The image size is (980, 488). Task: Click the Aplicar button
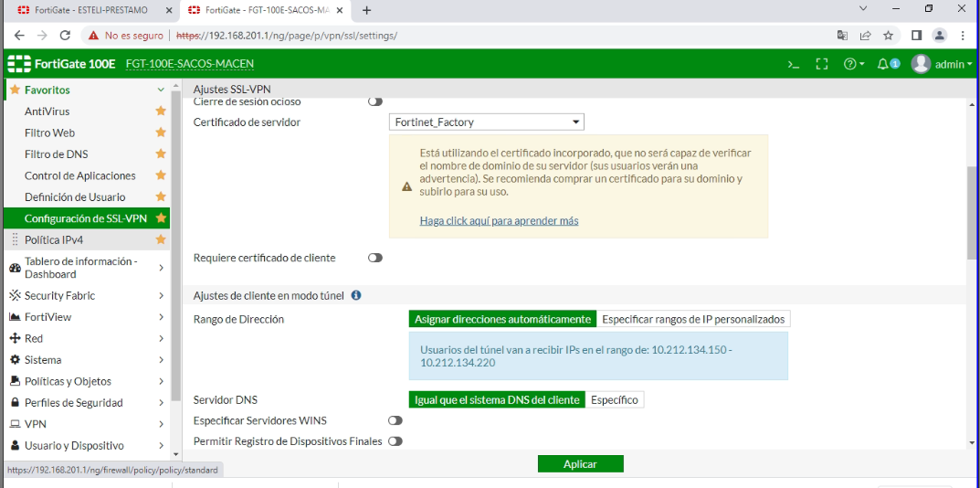[x=580, y=464]
